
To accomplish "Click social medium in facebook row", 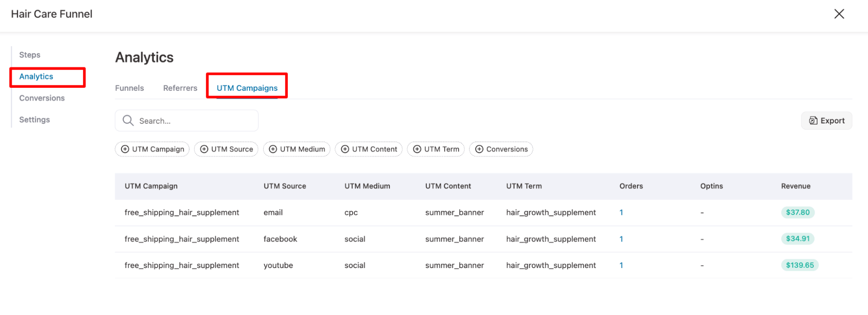I will [355, 239].
